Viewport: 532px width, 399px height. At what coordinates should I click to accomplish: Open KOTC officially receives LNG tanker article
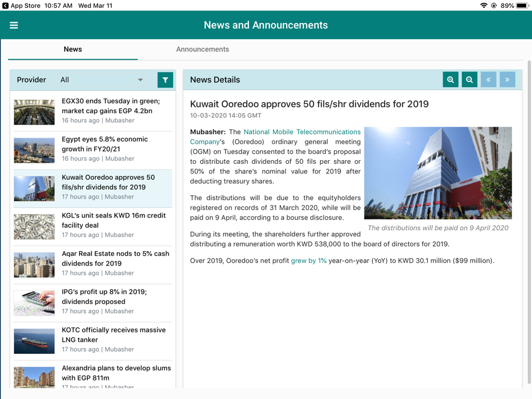(93, 341)
